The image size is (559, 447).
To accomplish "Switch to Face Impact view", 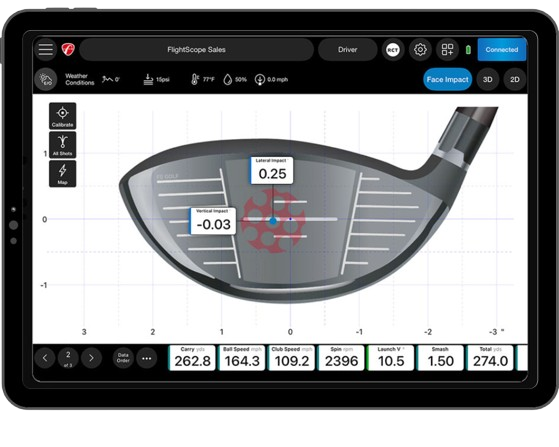I will coord(447,79).
